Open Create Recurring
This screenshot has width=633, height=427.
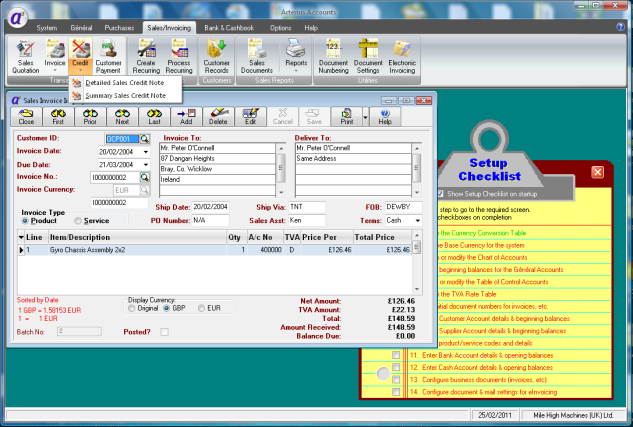click(x=146, y=57)
